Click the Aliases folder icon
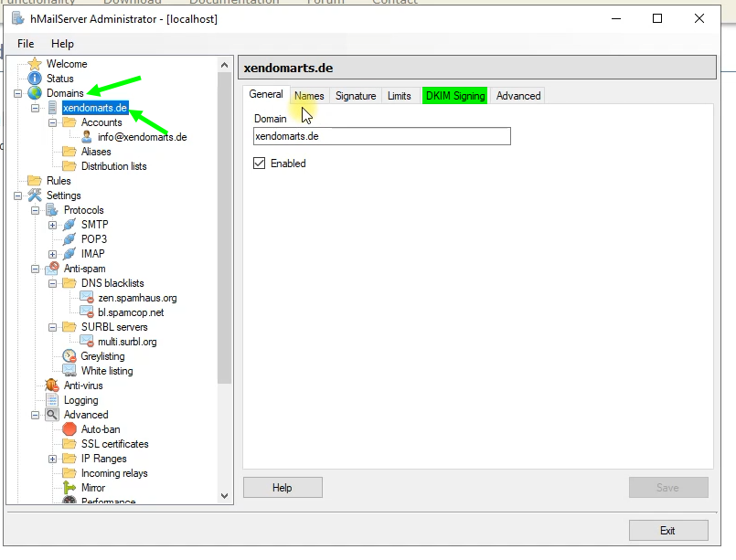 pos(69,152)
